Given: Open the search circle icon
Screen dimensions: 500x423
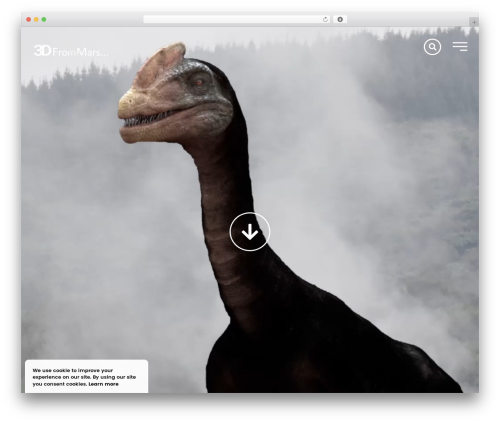Looking at the screenshot, I should (x=432, y=47).
